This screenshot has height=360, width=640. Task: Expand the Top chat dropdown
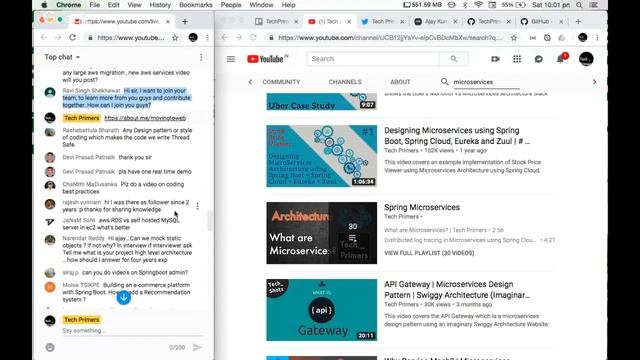[x=62, y=57]
